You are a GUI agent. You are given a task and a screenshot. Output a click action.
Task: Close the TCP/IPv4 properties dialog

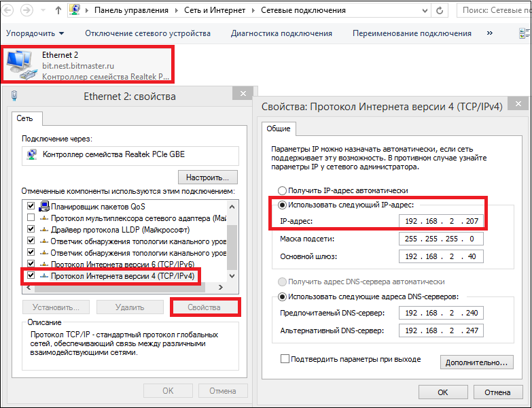(x=518, y=104)
